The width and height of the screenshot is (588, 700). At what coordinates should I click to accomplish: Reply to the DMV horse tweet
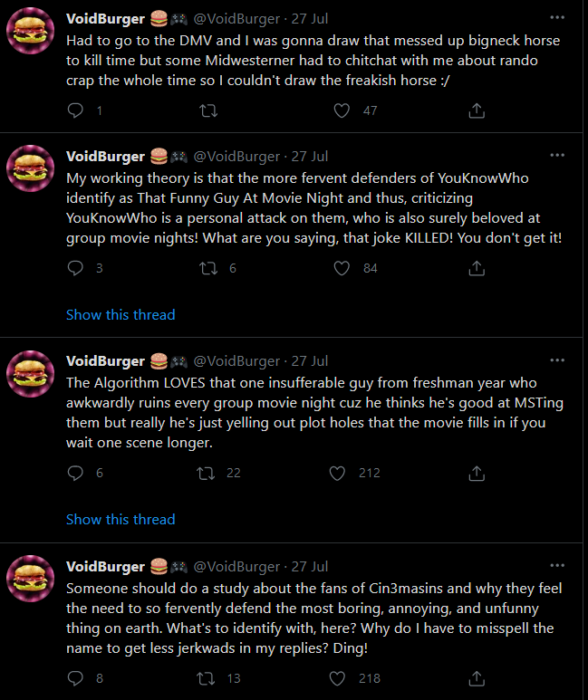click(x=75, y=110)
